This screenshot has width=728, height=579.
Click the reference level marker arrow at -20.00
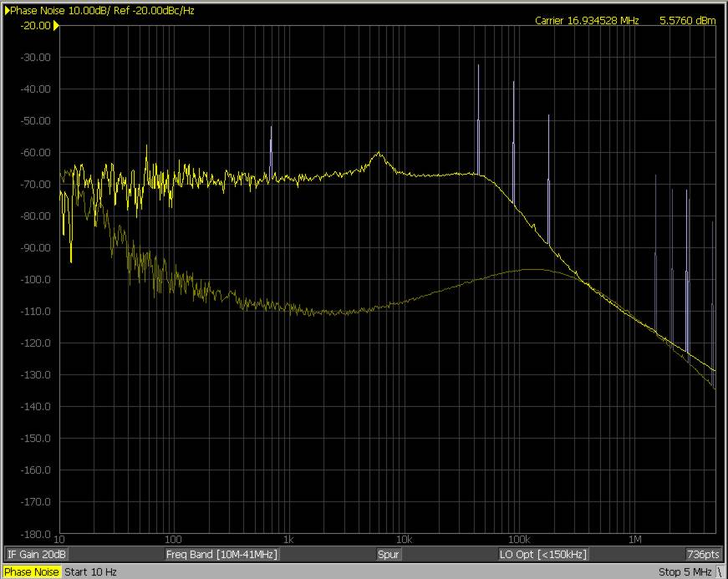tap(56, 26)
